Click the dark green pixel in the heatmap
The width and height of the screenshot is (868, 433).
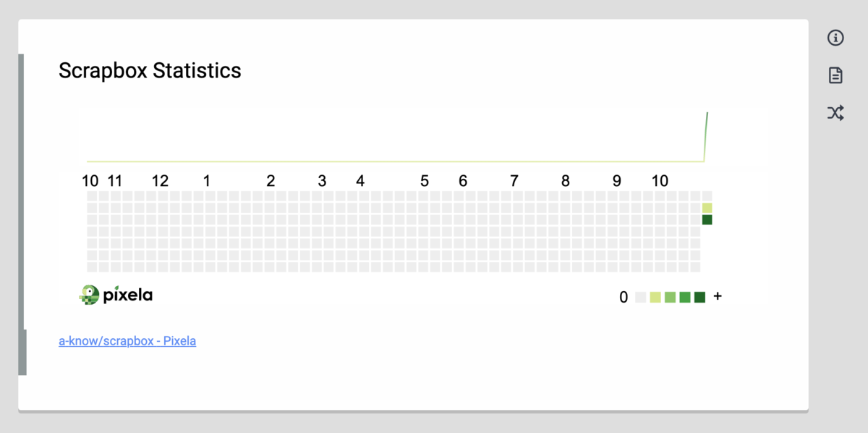coord(707,219)
